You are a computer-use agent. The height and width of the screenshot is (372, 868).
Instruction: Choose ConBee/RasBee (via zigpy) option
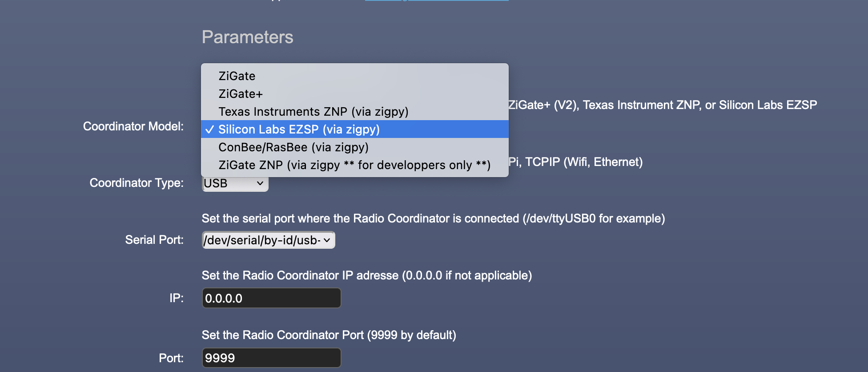354,147
